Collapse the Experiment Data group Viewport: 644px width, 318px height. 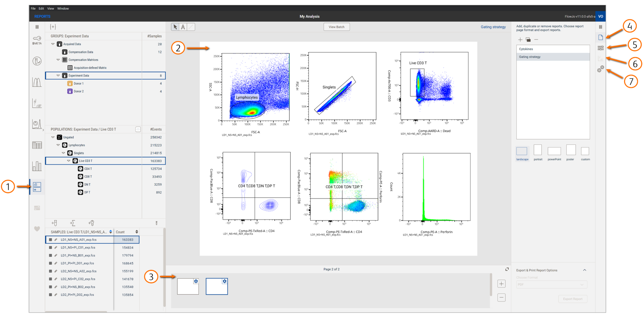coord(58,76)
